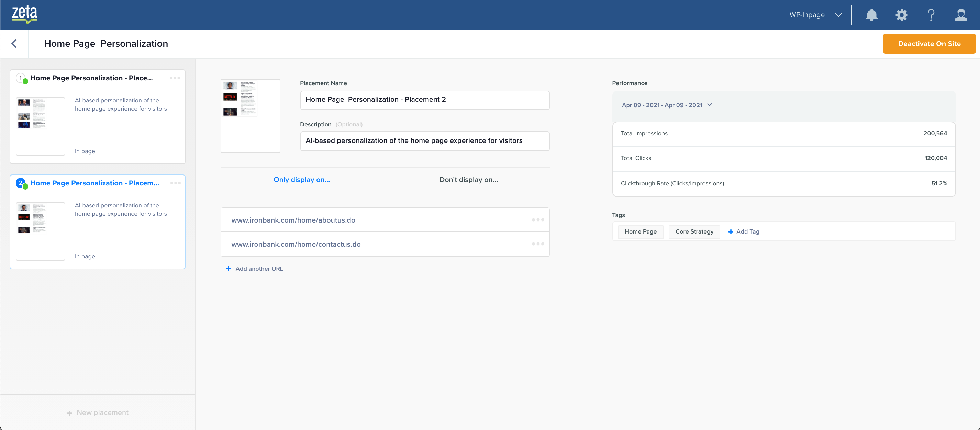Select the Only display on tab
Image resolution: width=980 pixels, height=430 pixels.
301,179
